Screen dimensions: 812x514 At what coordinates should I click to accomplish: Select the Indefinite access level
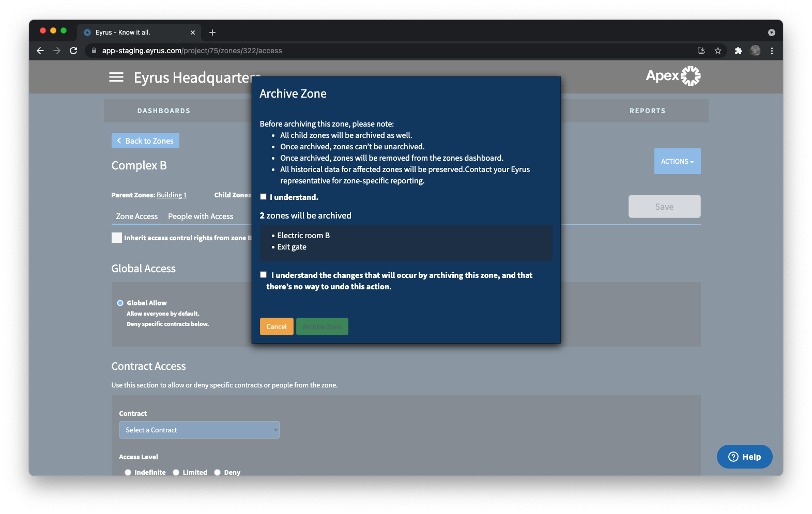click(x=128, y=472)
